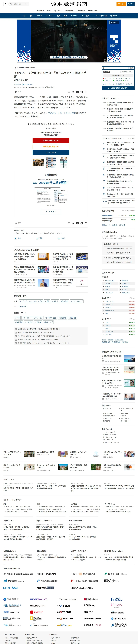Click the search magnifier icon
This screenshot has height=644, width=138.
coord(26,4)
